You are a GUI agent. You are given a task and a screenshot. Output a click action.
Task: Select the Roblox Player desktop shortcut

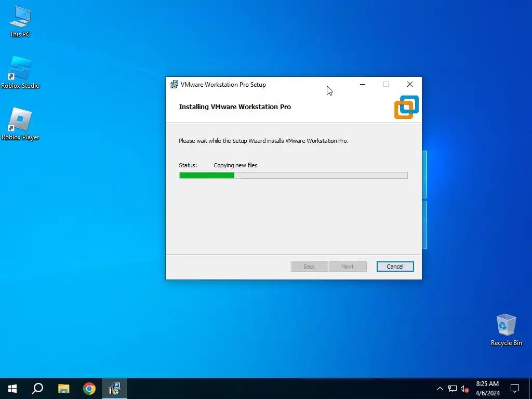coord(20,124)
